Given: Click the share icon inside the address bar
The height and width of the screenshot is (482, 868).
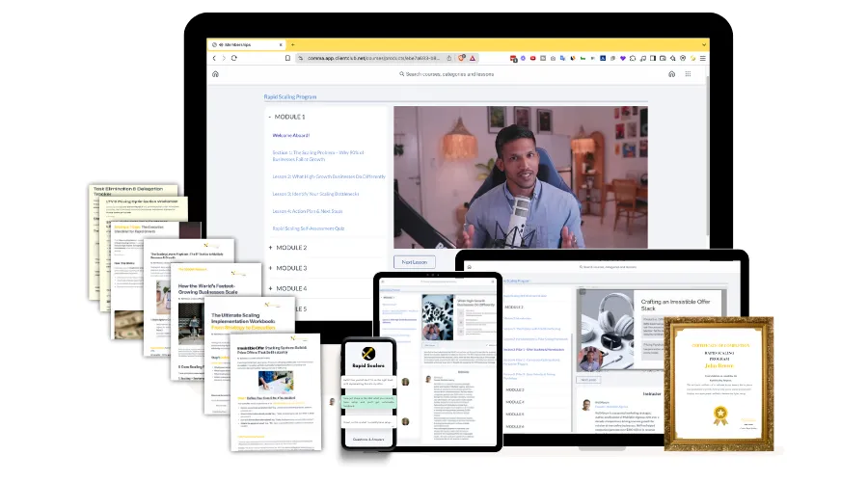Looking at the screenshot, I should [x=448, y=58].
